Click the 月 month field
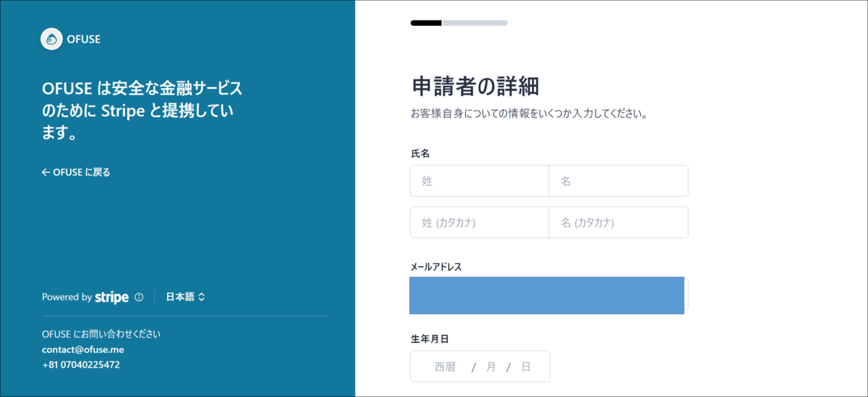 (491, 367)
